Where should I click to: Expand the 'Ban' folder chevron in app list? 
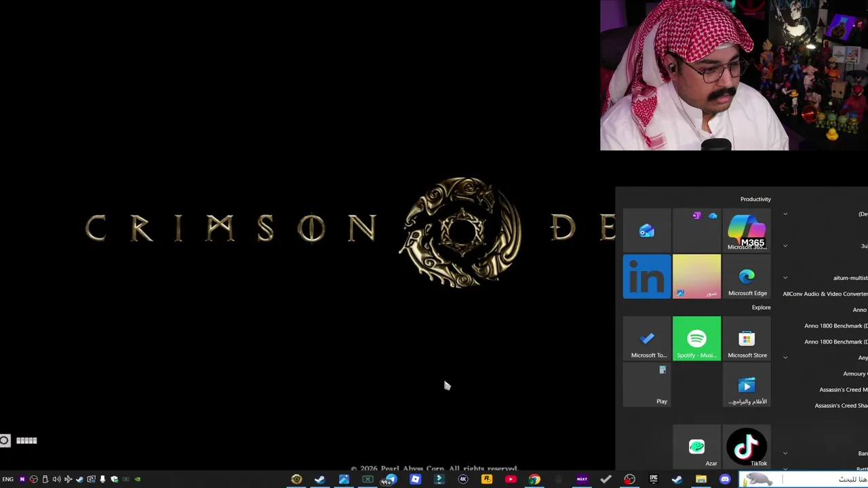pyautogui.click(x=785, y=453)
